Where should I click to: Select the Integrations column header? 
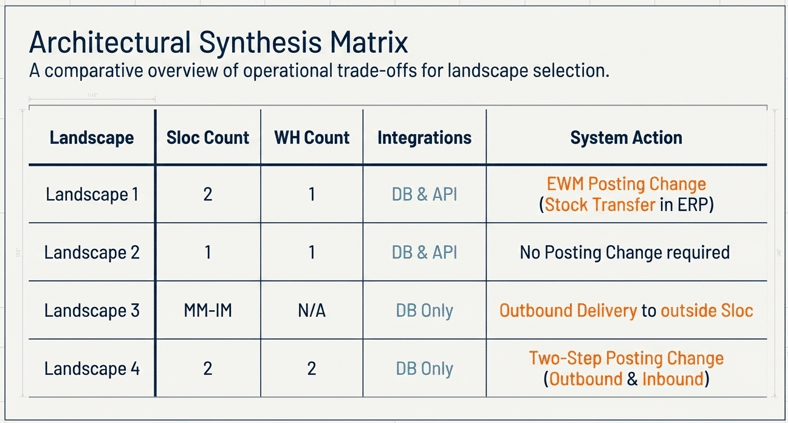point(424,138)
